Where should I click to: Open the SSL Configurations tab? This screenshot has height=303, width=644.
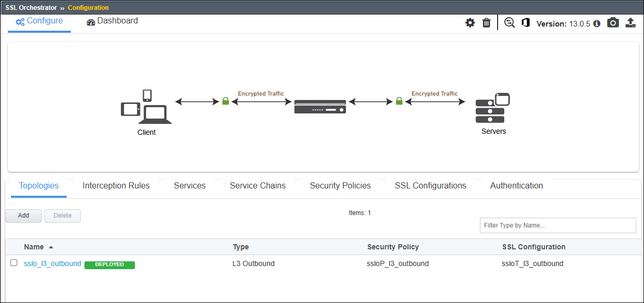430,186
